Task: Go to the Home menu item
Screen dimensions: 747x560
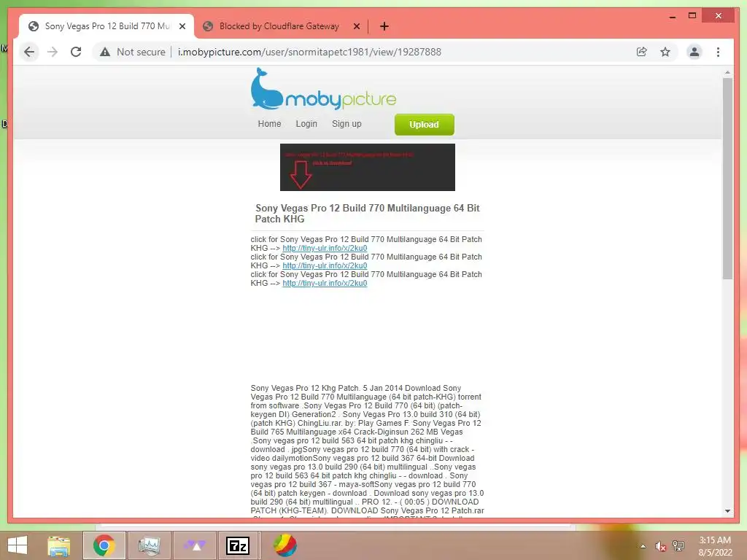Action: [269, 124]
